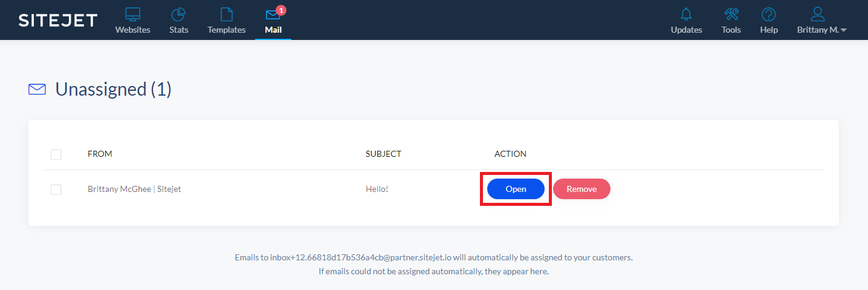Click the user profile avatar icon
The height and width of the screenshot is (290, 868).
818,15
